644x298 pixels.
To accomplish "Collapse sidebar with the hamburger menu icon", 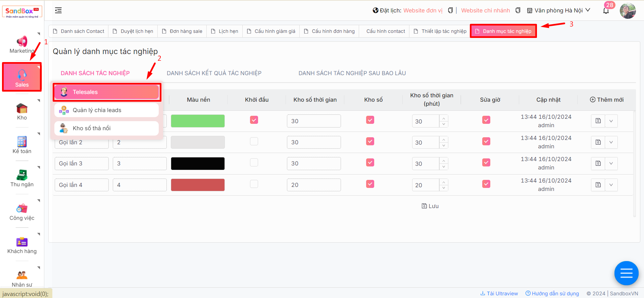I will coord(58,10).
